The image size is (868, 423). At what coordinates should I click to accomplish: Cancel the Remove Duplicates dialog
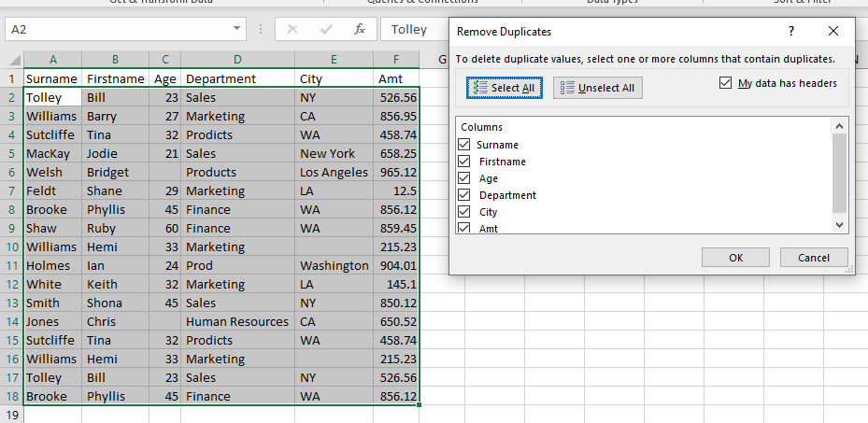[x=813, y=257]
